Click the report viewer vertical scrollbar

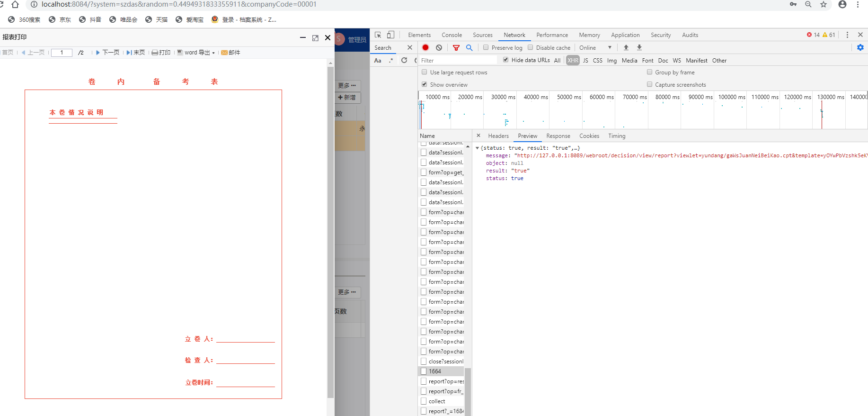click(330, 232)
